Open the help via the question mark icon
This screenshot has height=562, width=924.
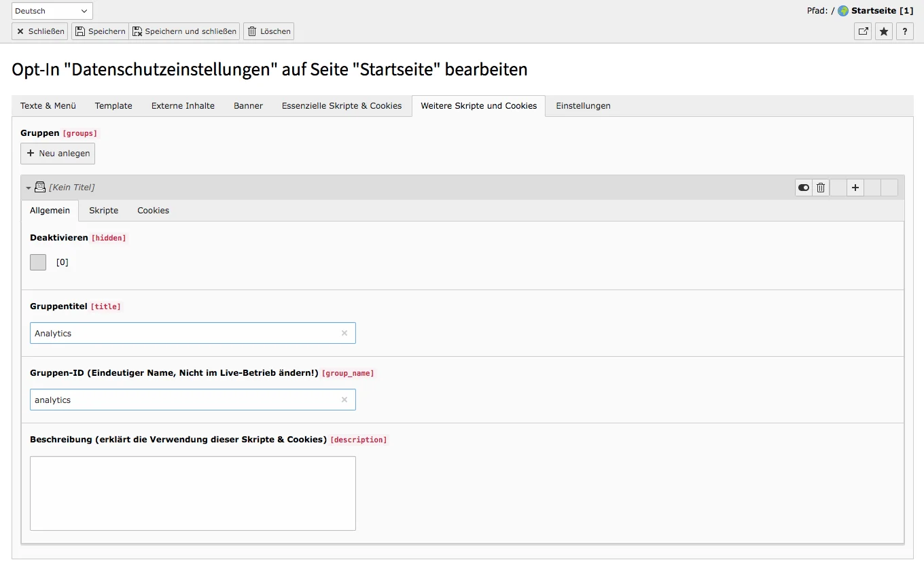(x=904, y=31)
